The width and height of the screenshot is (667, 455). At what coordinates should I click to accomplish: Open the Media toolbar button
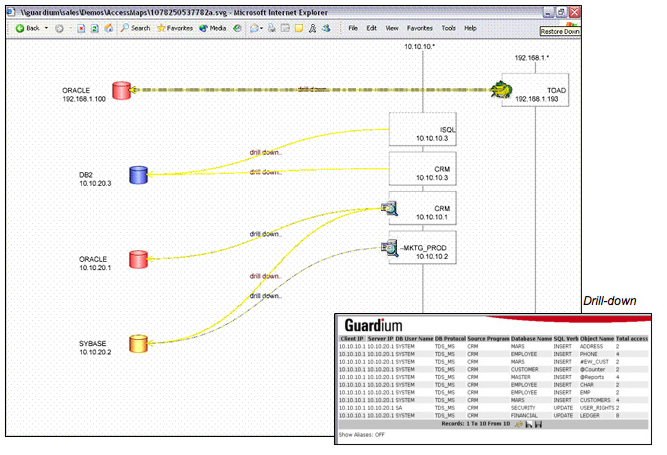pos(212,28)
